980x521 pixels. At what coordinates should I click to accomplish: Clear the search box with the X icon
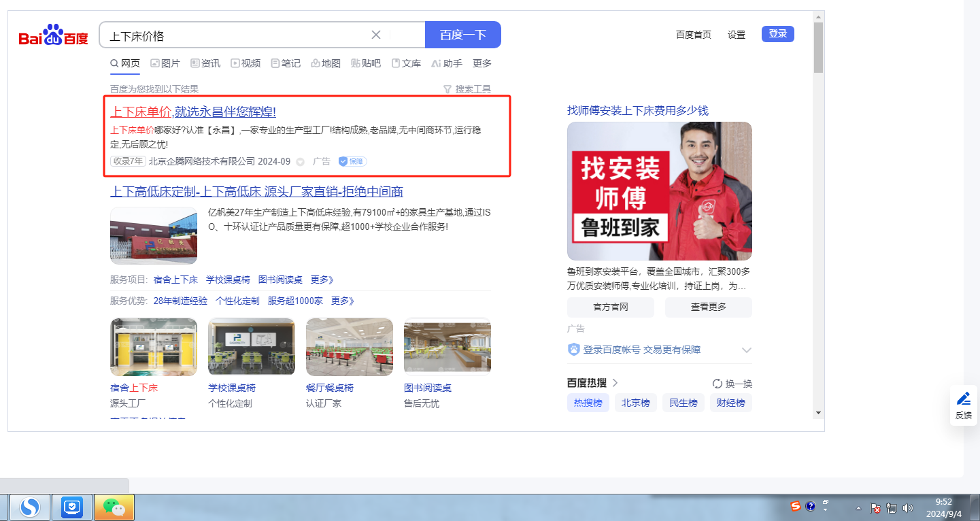[376, 35]
